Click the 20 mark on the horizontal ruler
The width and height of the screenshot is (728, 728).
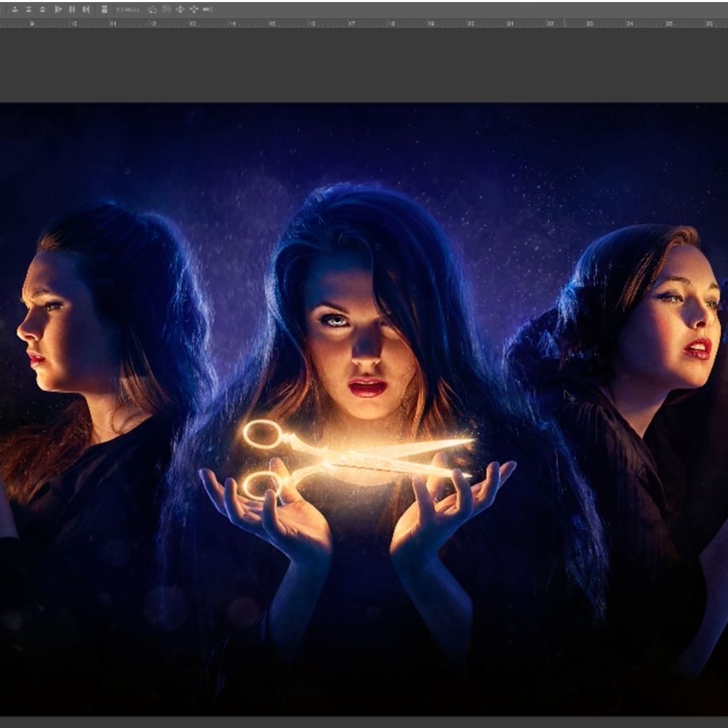(471, 24)
